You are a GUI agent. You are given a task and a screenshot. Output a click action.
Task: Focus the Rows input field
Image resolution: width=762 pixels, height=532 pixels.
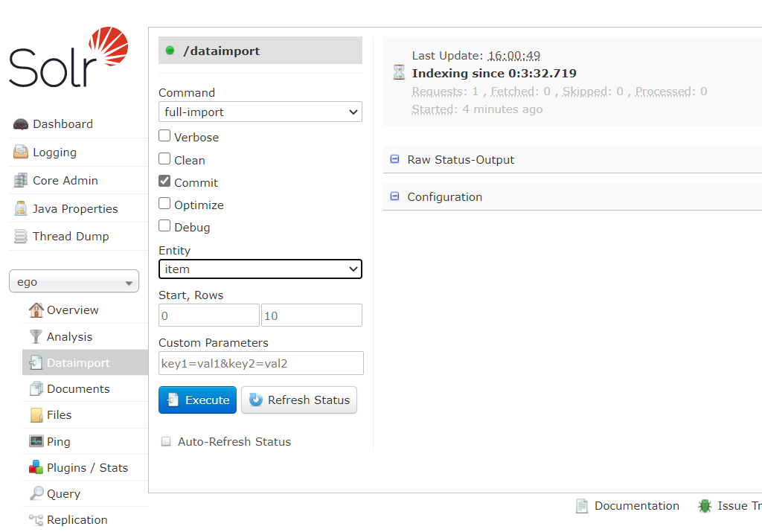click(x=312, y=315)
